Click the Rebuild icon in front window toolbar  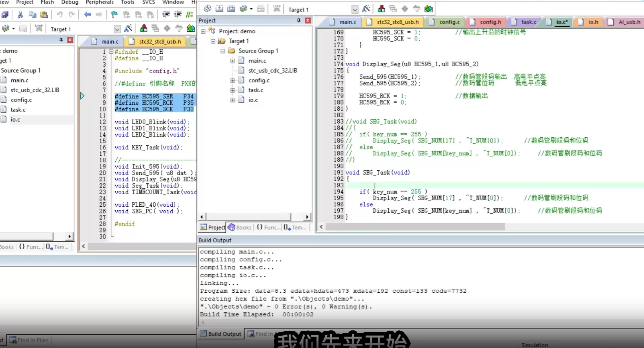(231, 9)
